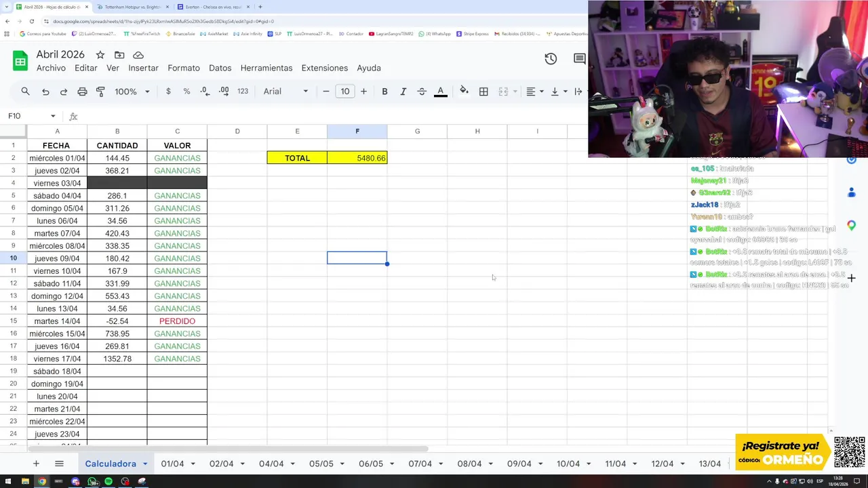Open the borders tool
The image size is (868, 488).
point(484,91)
